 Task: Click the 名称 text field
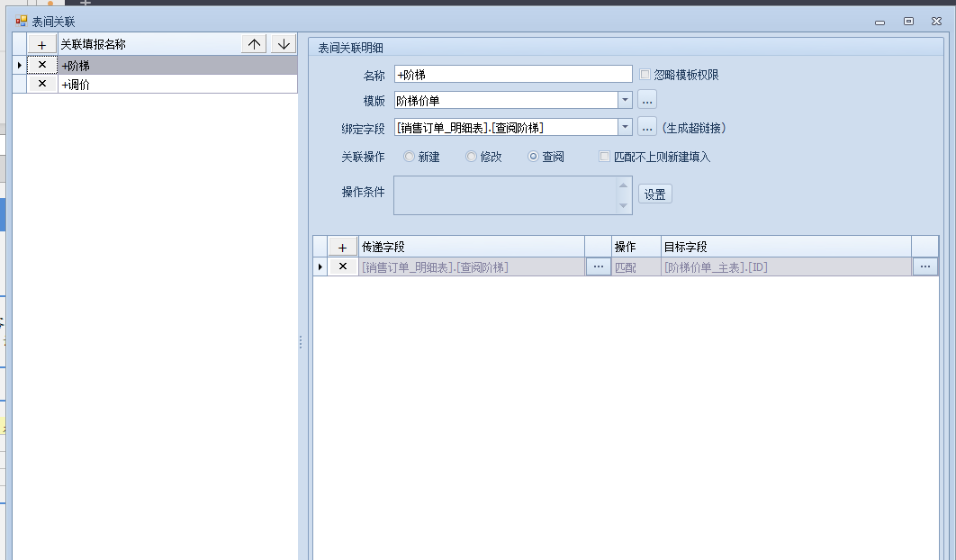[x=513, y=75]
